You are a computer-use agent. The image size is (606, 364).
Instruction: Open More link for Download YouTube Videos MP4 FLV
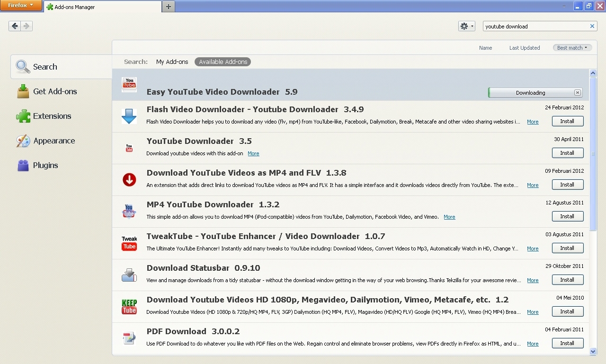pyautogui.click(x=533, y=186)
